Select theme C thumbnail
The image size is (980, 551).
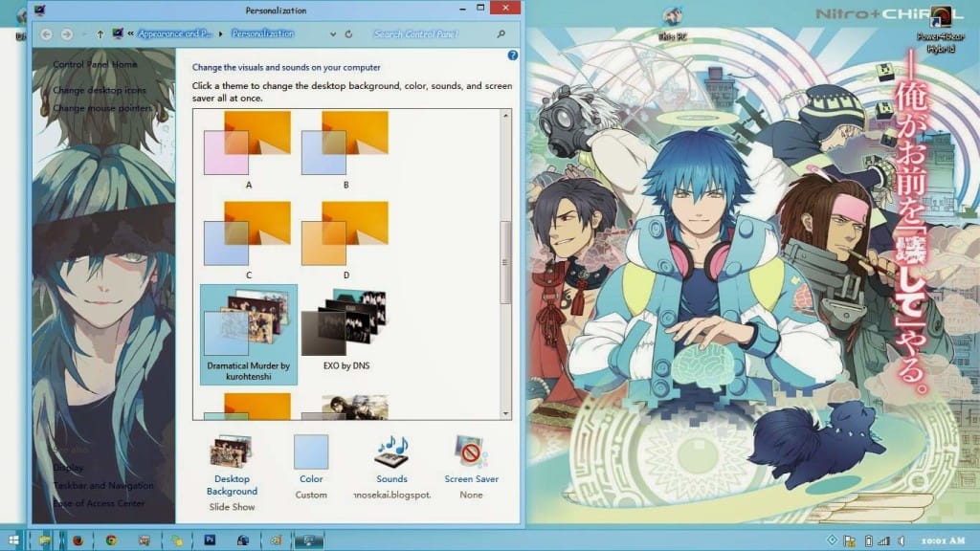[248, 233]
